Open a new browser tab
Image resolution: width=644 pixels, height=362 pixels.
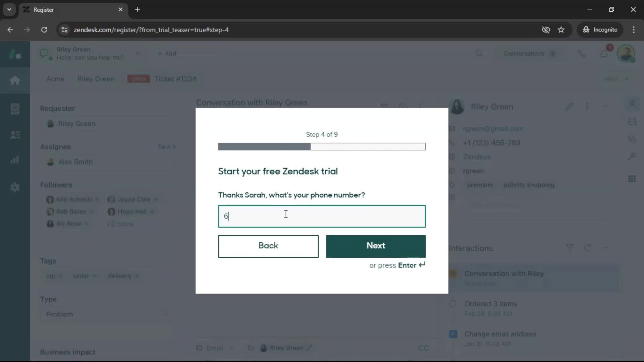(138, 10)
